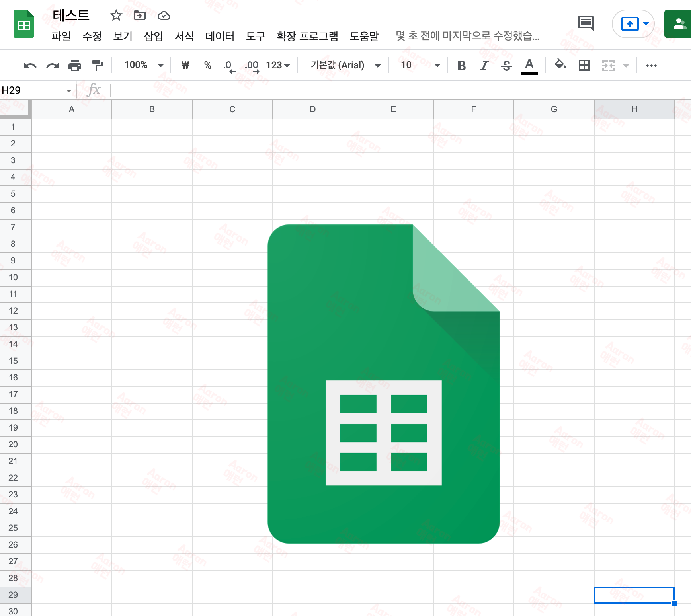Star the 테스트 document
The image size is (691, 616).
116,16
